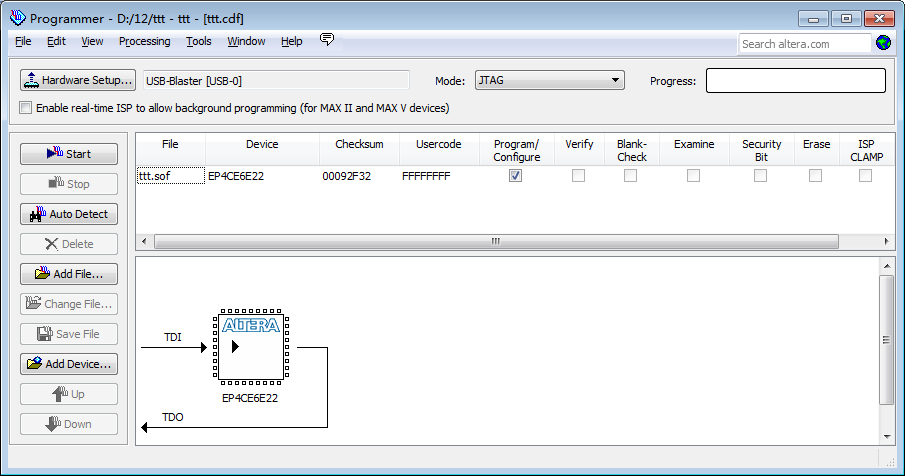Run Auto Detect for devices
905x476 pixels.
(x=69, y=214)
